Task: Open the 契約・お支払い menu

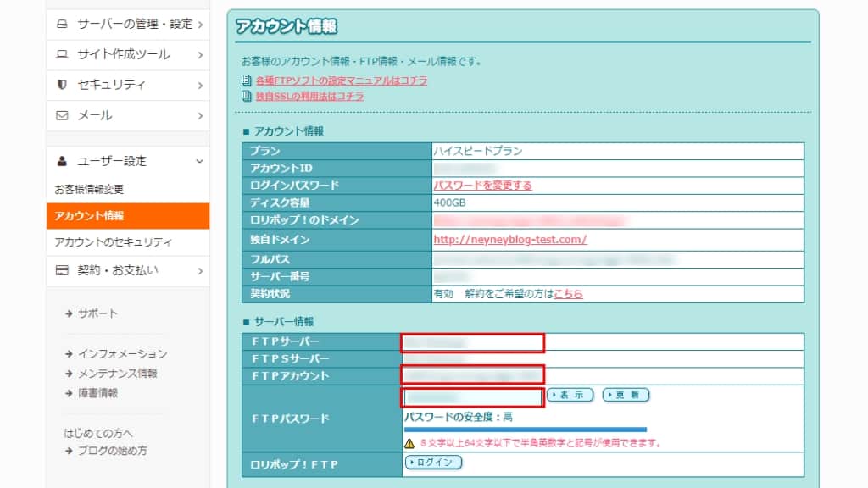Action: click(128, 271)
